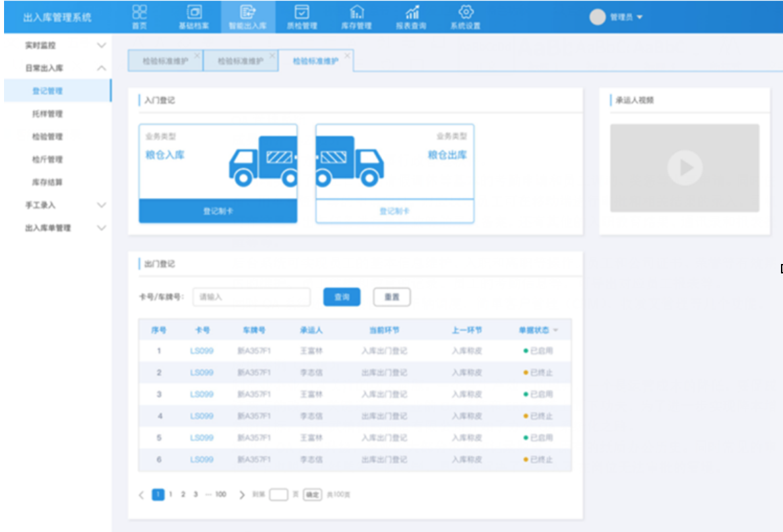Click the 卡号/车牌号 input field
The image size is (783, 532).
[251, 297]
